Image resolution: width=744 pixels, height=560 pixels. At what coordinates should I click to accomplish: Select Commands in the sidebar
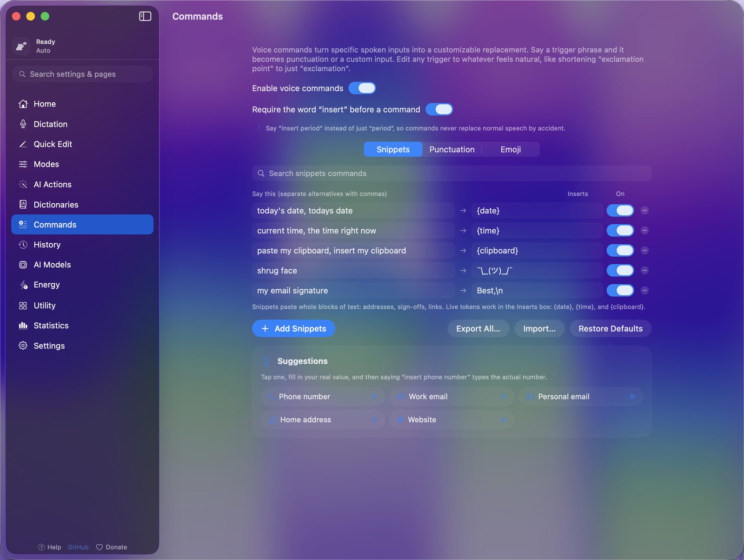click(82, 225)
